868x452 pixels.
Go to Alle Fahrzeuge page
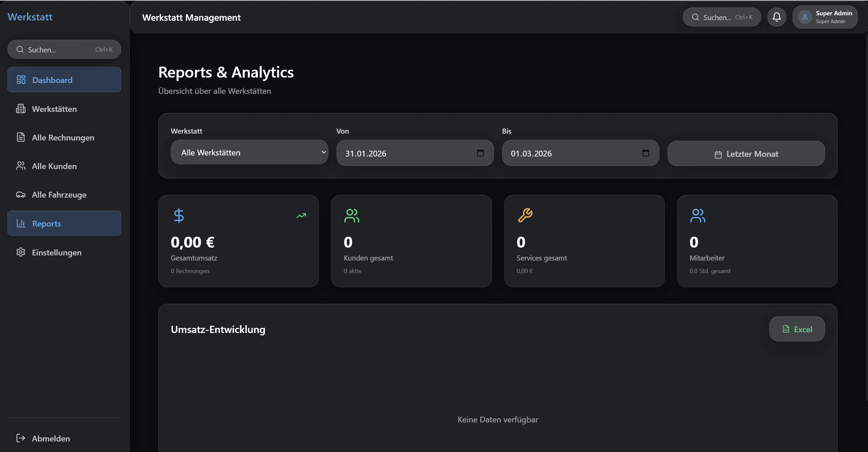pyautogui.click(x=59, y=195)
